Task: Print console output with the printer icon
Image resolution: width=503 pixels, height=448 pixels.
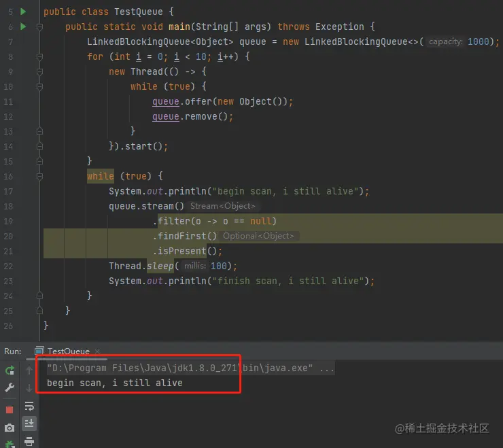Action: click(x=29, y=441)
